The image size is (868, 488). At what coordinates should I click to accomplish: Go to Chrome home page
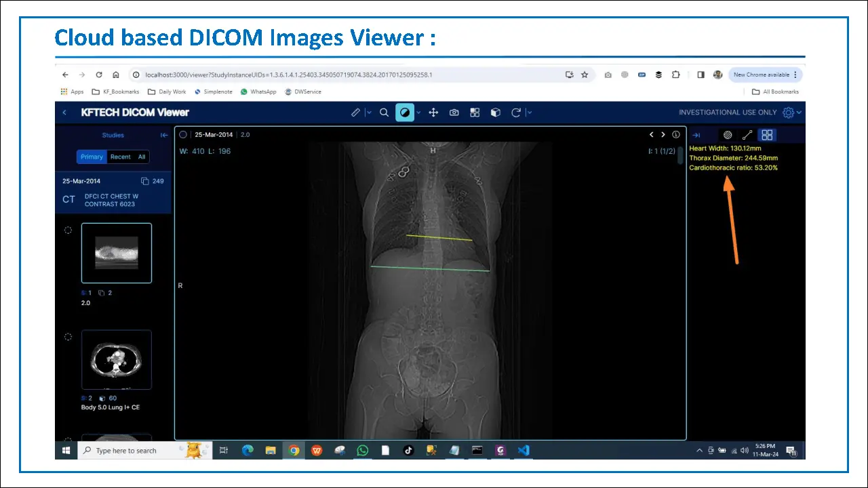[x=116, y=75]
